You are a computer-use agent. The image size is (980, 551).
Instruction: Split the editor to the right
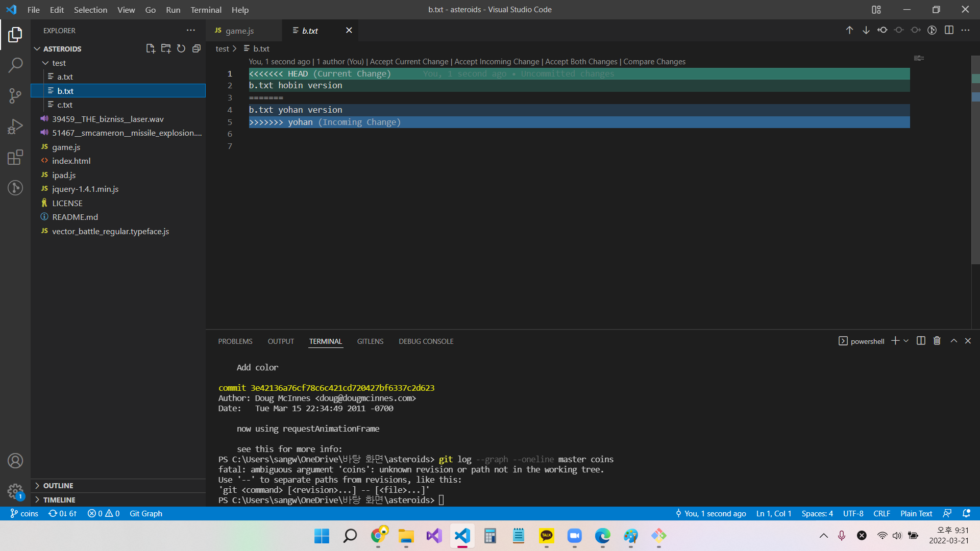click(x=949, y=30)
